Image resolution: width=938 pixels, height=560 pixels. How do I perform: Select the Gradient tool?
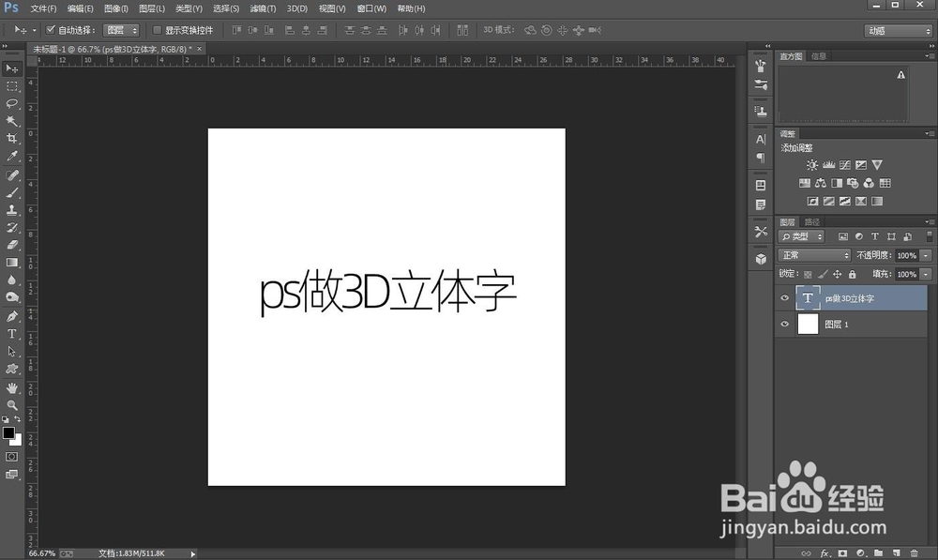point(11,264)
